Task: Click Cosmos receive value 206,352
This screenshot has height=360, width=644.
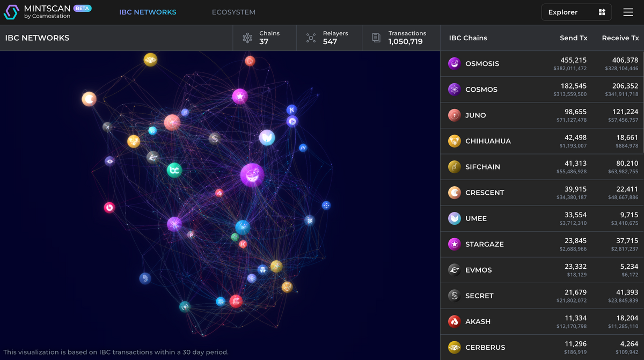Action: tap(625, 86)
